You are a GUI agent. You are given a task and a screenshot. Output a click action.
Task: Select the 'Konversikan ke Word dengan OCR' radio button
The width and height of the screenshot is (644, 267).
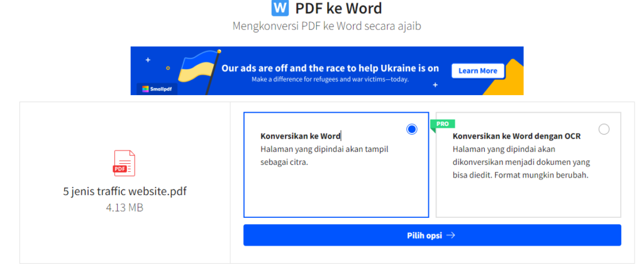(604, 129)
